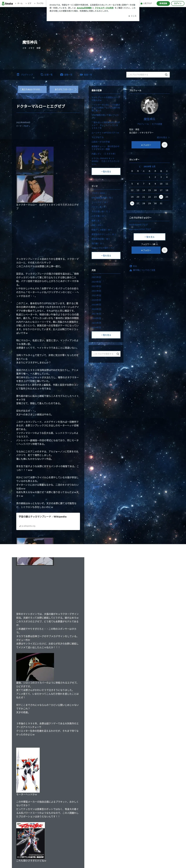This screenshot has height=868, width=186.
Task: Open Wikipedia card 宇宙の騎士テッカマンブレード
Action: pyautogui.click(x=48, y=521)
